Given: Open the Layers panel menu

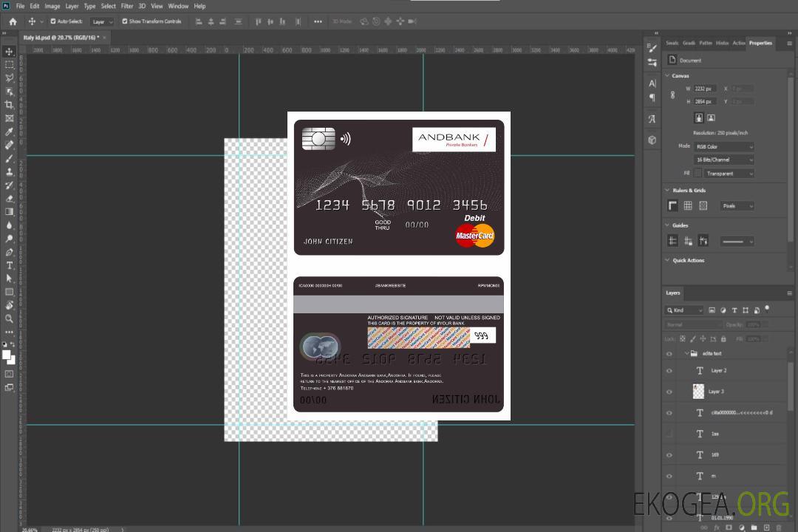Looking at the screenshot, I should pos(789,293).
